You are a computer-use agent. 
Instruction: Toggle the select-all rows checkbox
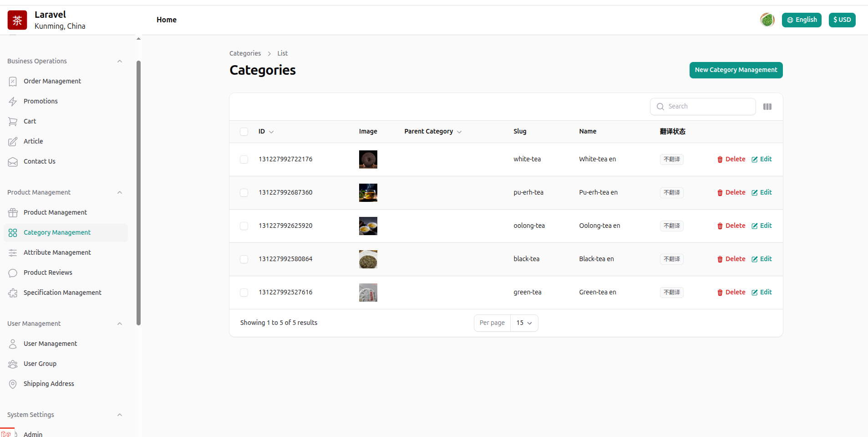pyautogui.click(x=244, y=132)
